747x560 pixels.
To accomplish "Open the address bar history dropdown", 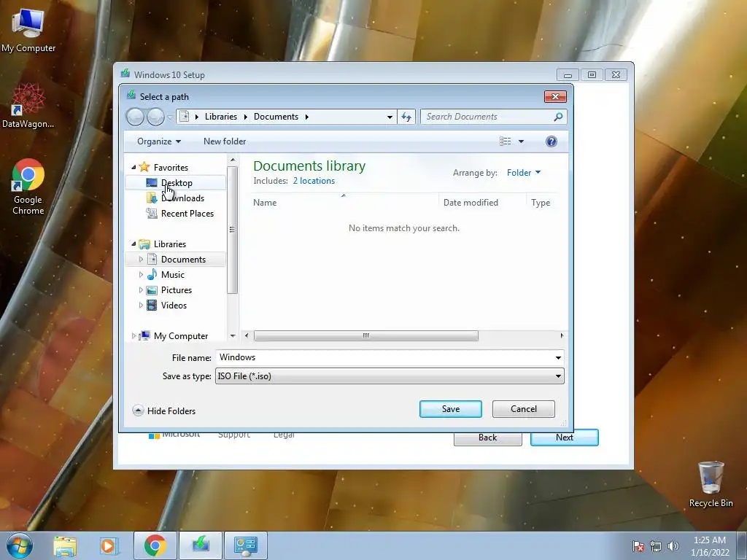I will tap(390, 117).
